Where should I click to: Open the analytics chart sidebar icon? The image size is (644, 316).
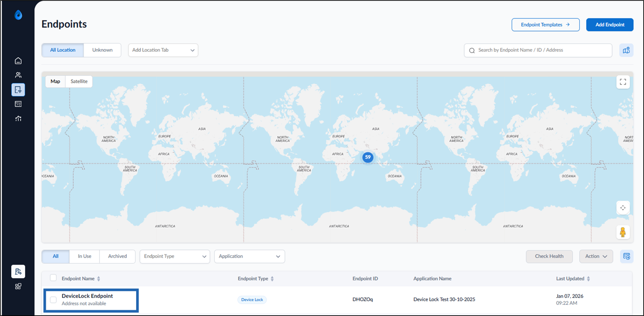pyautogui.click(x=18, y=119)
